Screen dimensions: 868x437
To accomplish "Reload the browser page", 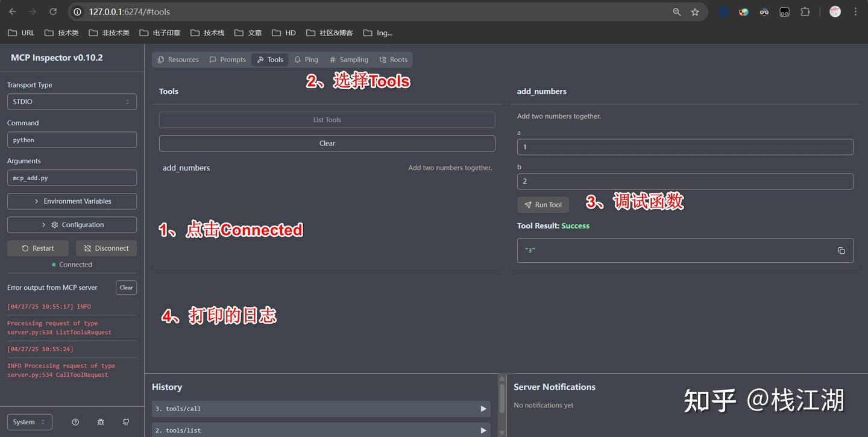I will click(53, 12).
